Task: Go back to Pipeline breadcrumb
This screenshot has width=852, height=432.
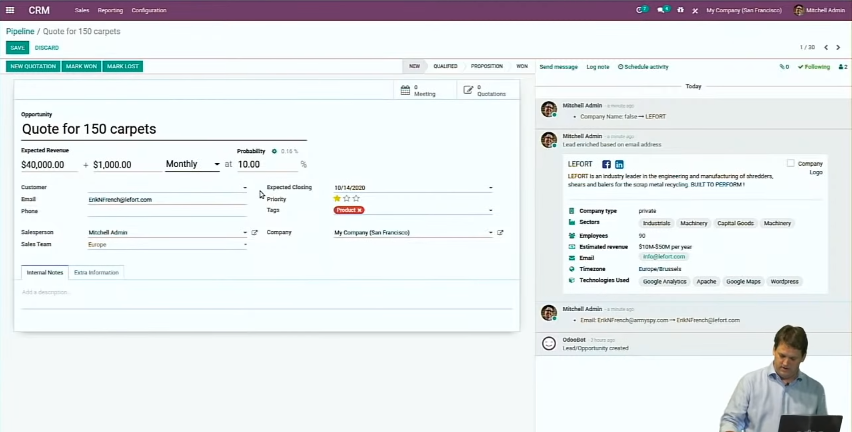Action: (20, 32)
